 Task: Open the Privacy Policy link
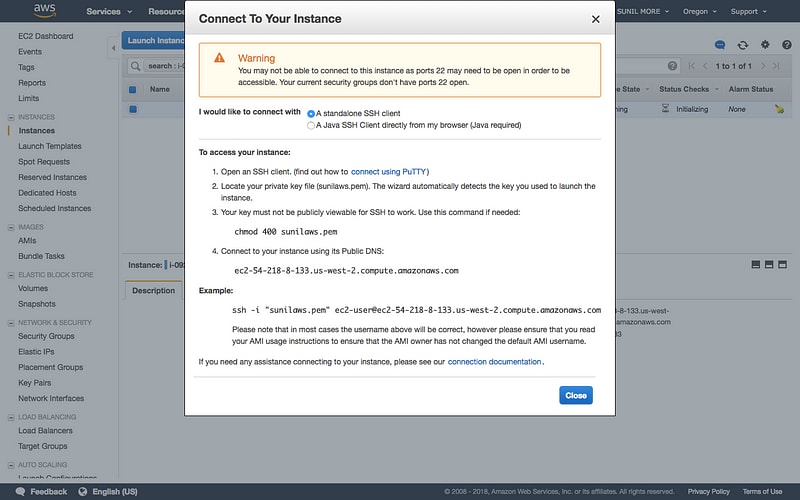click(x=708, y=491)
